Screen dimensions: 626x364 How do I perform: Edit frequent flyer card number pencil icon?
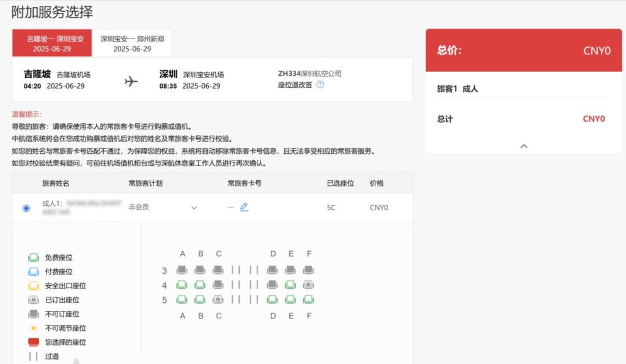(244, 207)
